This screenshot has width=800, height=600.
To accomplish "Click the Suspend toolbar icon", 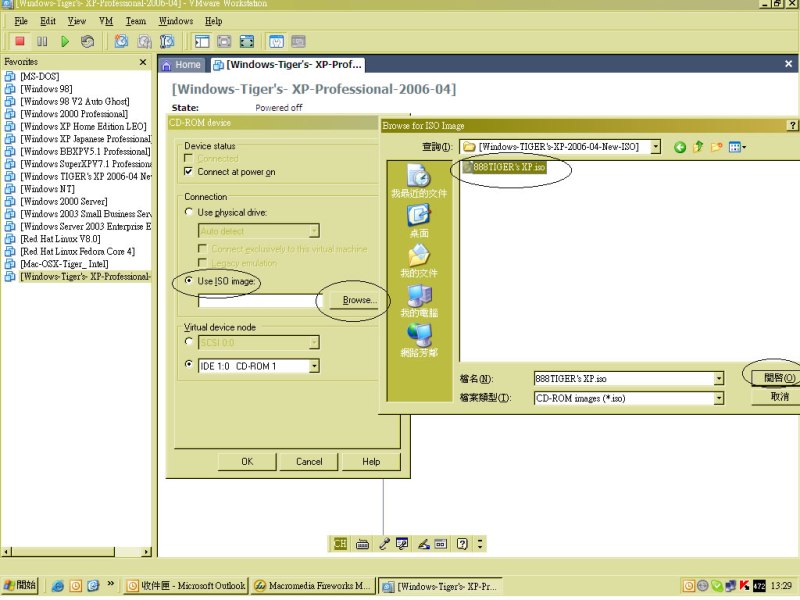I will tap(42, 41).
